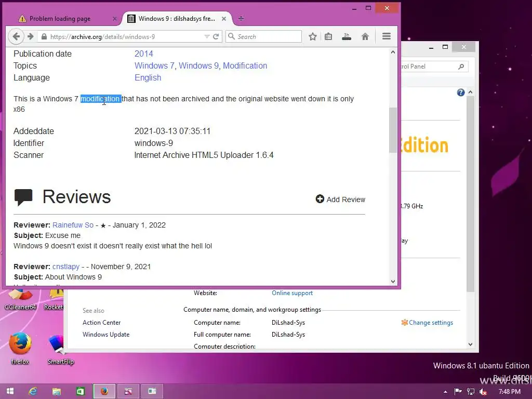Image resolution: width=532 pixels, height=399 pixels.
Task: Switch to Windows 9 dilshadsys tab
Action: (x=177, y=19)
